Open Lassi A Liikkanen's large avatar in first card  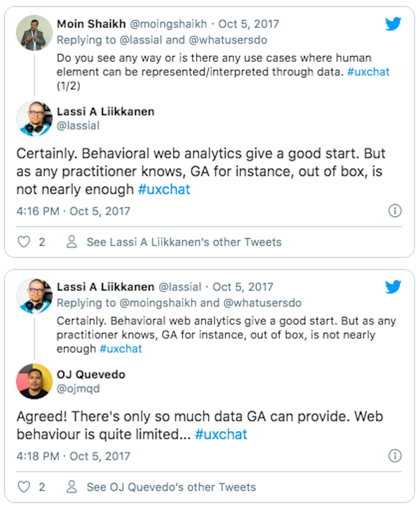pos(34,119)
